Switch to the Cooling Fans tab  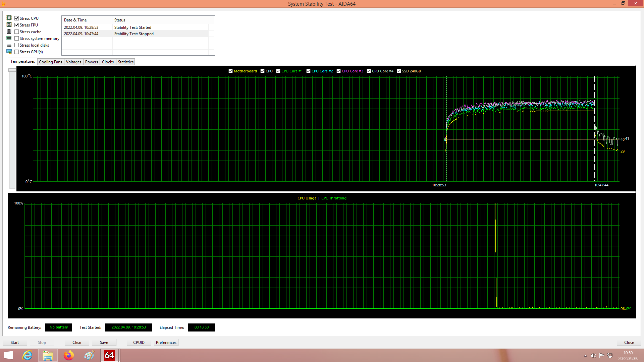click(x=50, y=62)
